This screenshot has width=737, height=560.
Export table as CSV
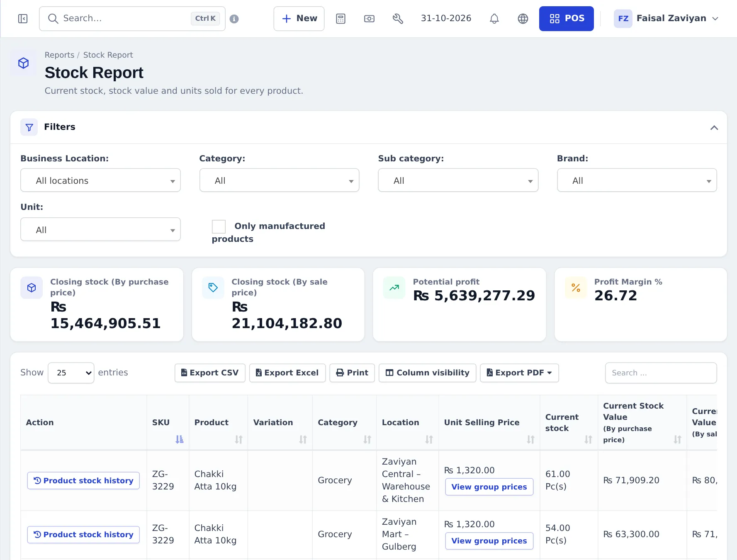tap(210, 373)
